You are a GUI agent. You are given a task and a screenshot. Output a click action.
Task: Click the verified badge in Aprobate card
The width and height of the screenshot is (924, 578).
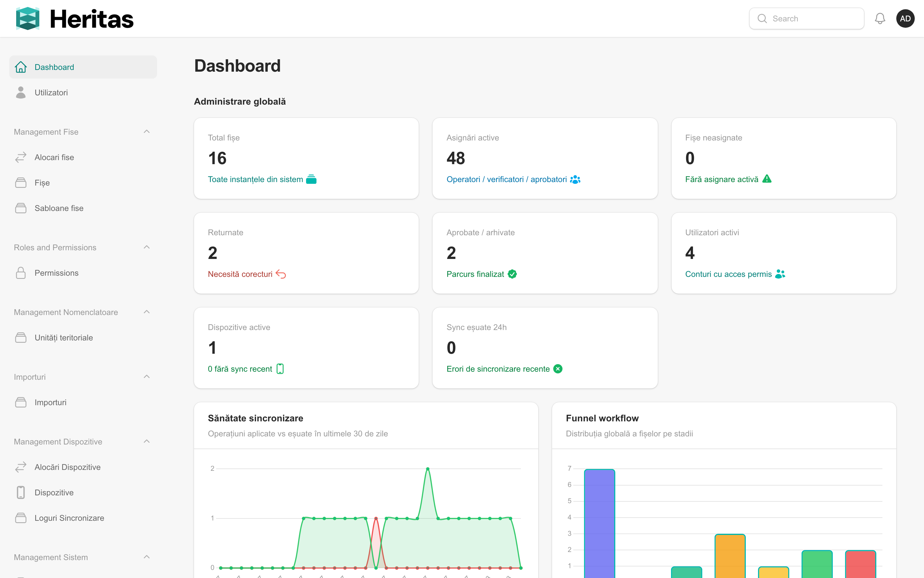[512, 274]
